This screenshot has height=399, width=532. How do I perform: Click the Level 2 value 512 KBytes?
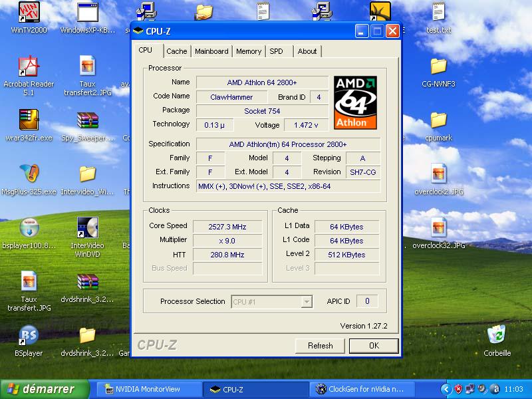[x=346, y=255]
